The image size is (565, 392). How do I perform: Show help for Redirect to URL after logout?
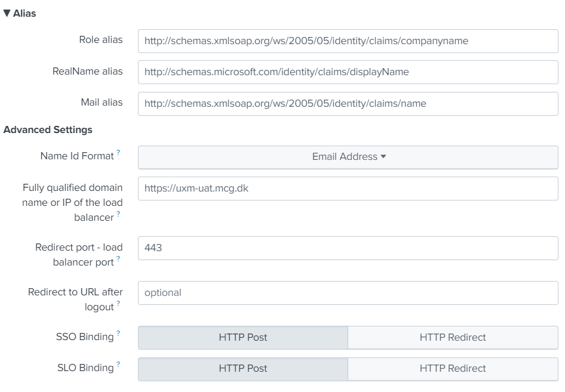pos(118,304)
